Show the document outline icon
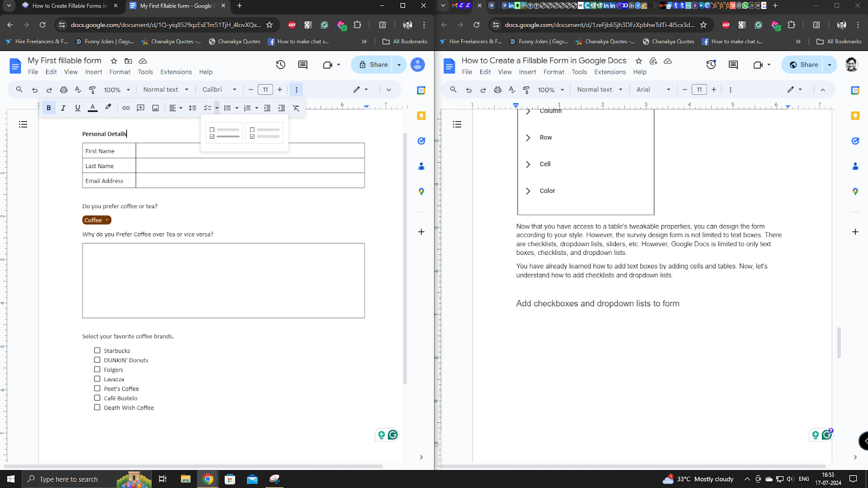 23,124
